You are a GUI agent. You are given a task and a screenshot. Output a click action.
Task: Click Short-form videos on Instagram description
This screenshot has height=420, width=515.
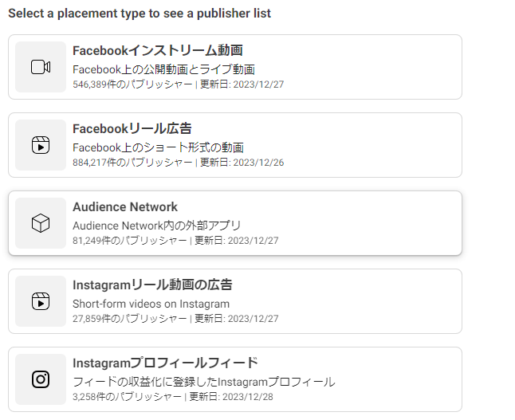pos(151,304)
